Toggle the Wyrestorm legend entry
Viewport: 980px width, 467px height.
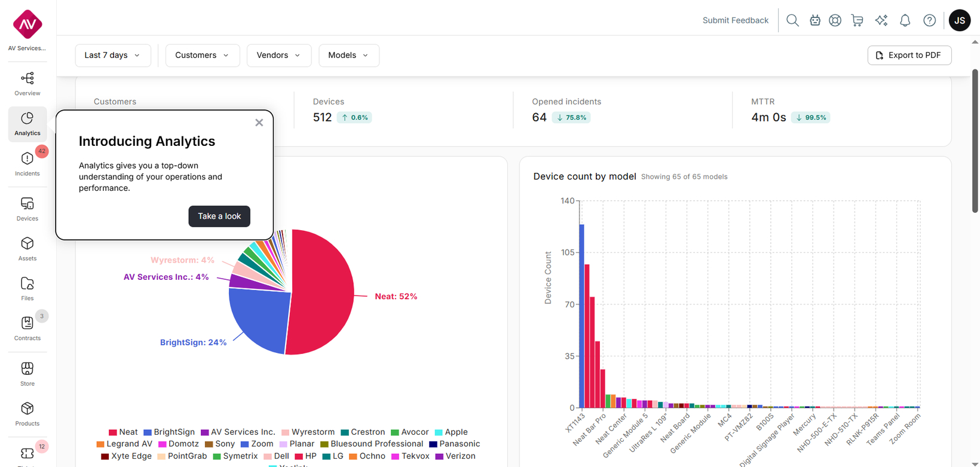[308, 432]
